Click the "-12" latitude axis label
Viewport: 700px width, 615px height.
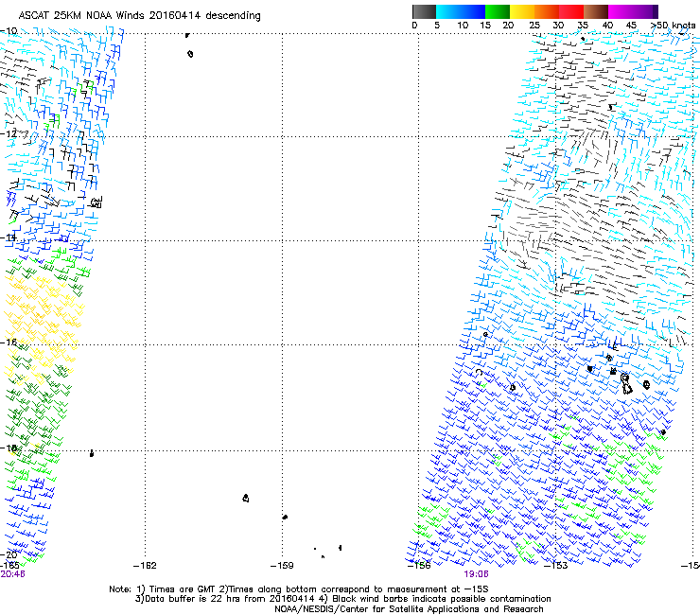[x=9, y=133]
